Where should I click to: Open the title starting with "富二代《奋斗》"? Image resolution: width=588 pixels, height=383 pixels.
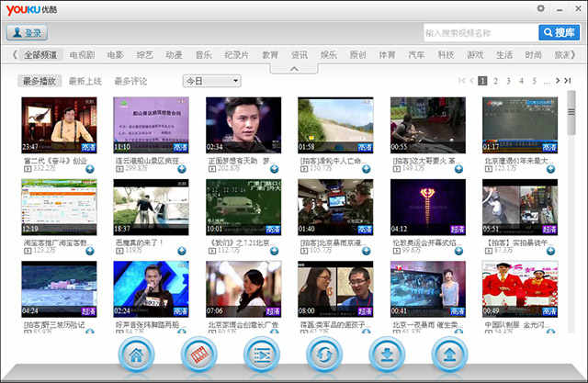click(x=56, y=161)
